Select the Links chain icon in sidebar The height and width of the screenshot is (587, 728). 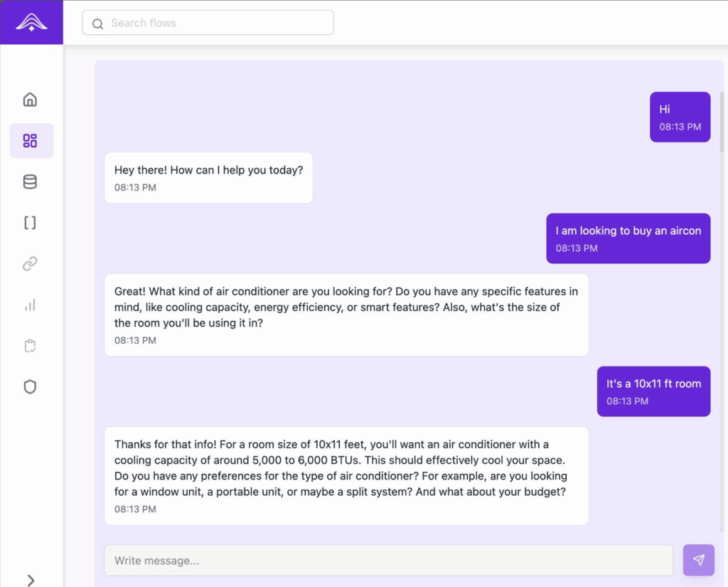coord(30,263)
